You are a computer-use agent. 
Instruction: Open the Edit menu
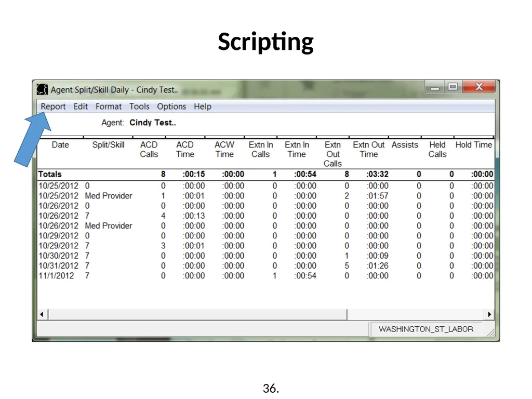81,107
